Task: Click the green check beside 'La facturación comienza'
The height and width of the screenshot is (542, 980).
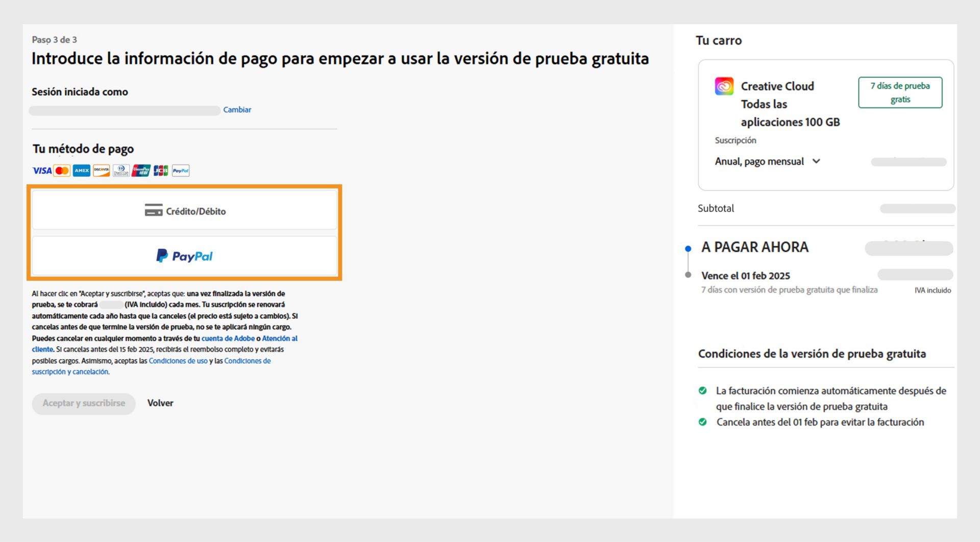Action: 703,391
